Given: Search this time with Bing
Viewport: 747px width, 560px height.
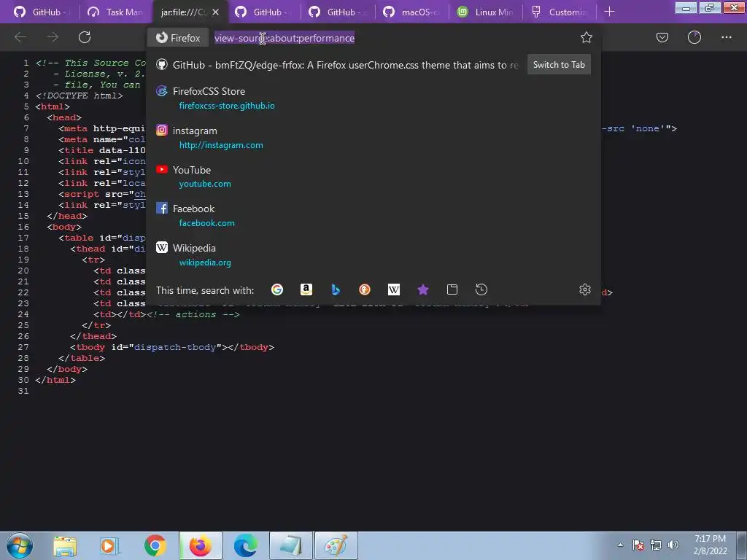Looking at the screenshot, I should pos(336,289).
